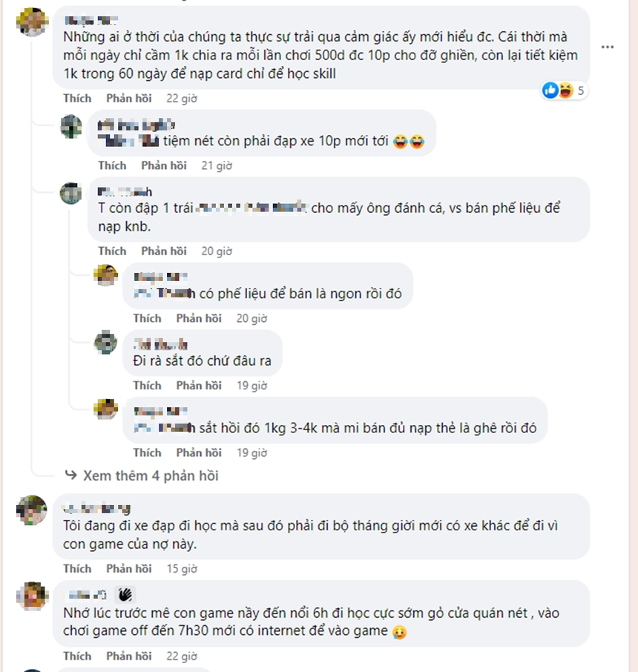Click the mention tag before "sắt hồi đó 1kg"
638x672 pixels.
tap(164, 428)
